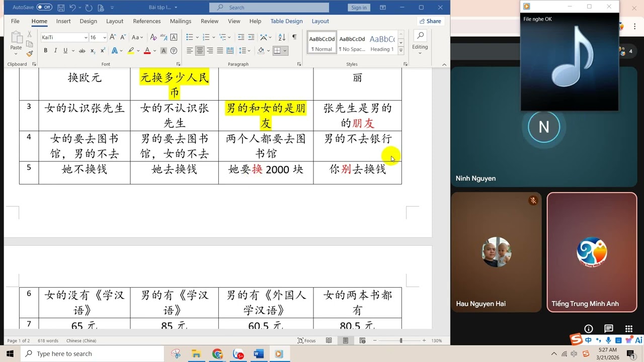Toggle strikethrough formatting
Image resolution: width=644 pixels, height=362 pixels.
point(82,50)
